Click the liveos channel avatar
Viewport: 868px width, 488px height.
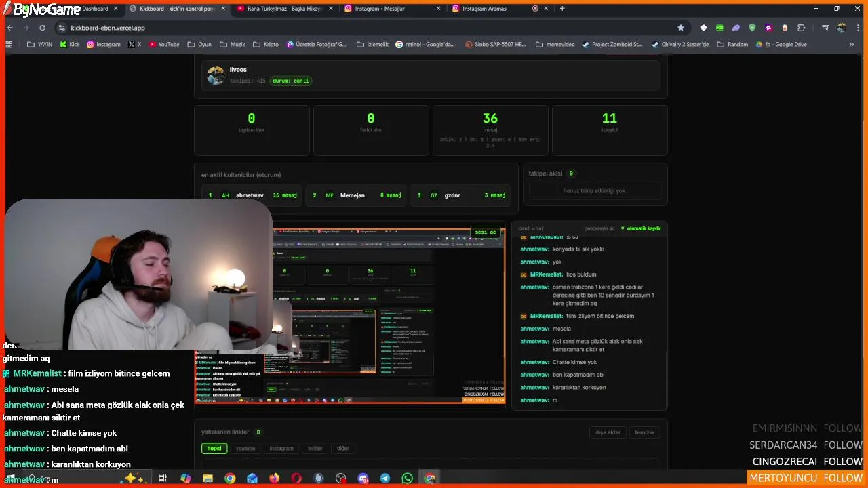click(x=216, y=75)
